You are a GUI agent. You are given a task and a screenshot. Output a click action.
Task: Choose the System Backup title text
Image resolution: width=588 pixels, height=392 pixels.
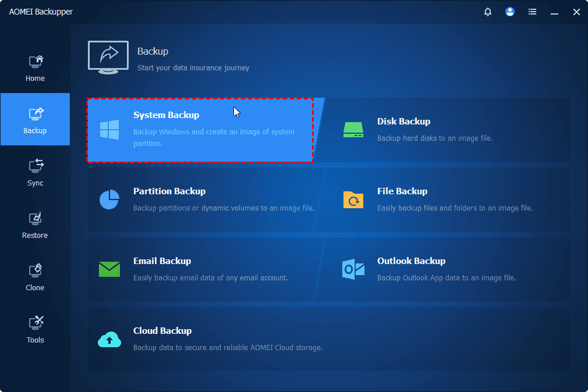[x=166, y=115]
